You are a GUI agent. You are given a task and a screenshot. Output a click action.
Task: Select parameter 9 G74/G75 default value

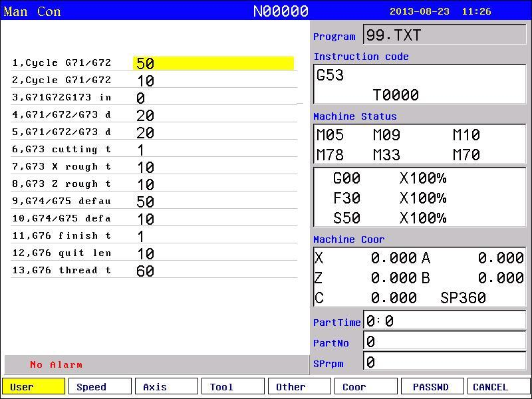click(213, 201)
